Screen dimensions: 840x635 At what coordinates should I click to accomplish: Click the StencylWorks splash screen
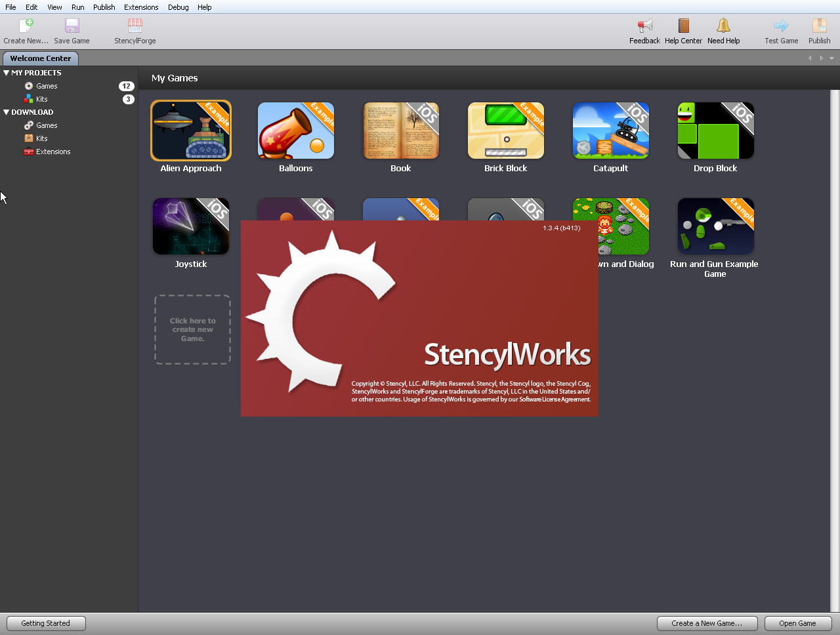point(419,318)
